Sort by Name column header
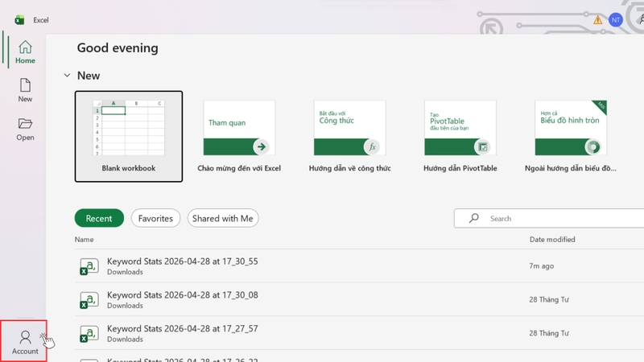644x362 pixels. [x=84, y=239]
